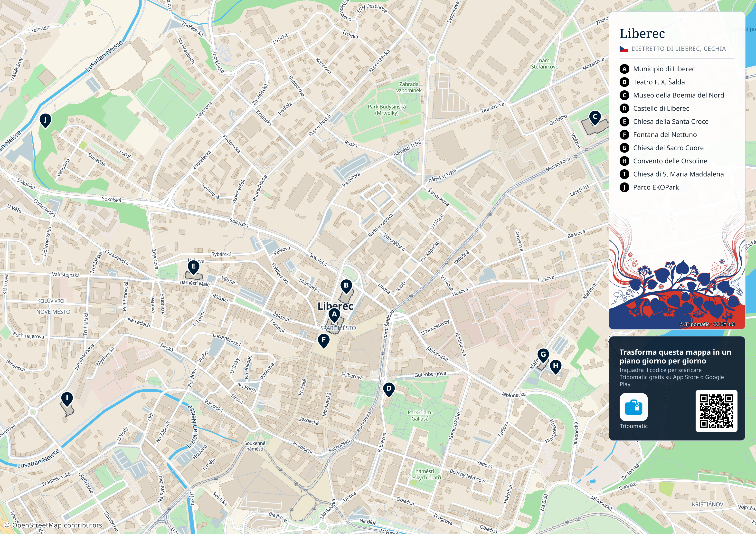
Task: Select map pin C at the museum
Action: (595, 118)
